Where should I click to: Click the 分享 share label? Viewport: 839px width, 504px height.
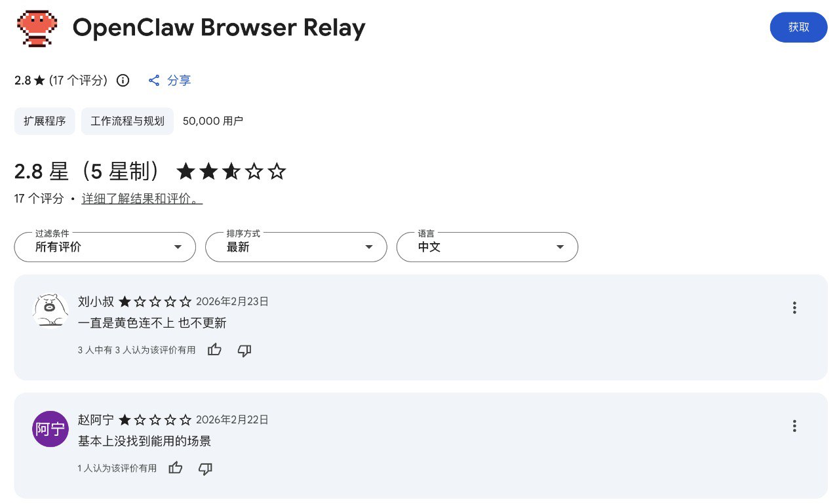tap(179, 80)
